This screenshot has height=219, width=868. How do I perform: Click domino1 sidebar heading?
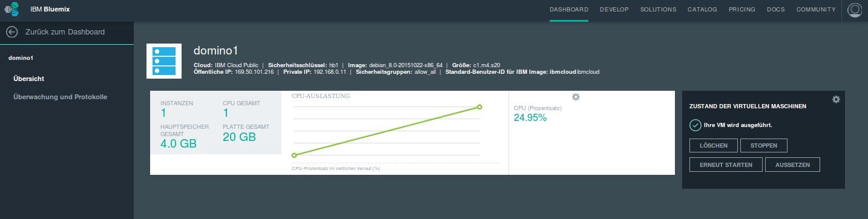[x=21, y=58]
